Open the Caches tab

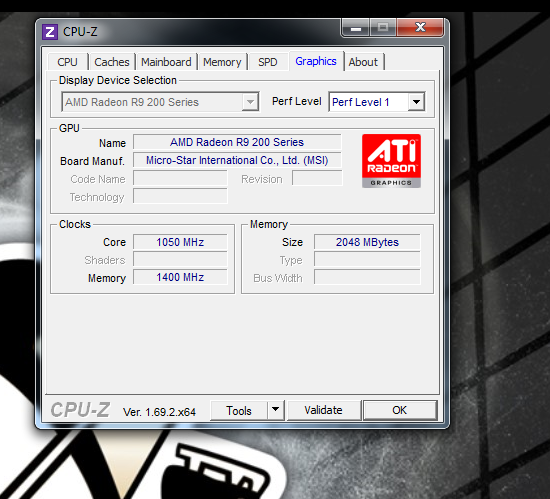(x=112, y=62)
